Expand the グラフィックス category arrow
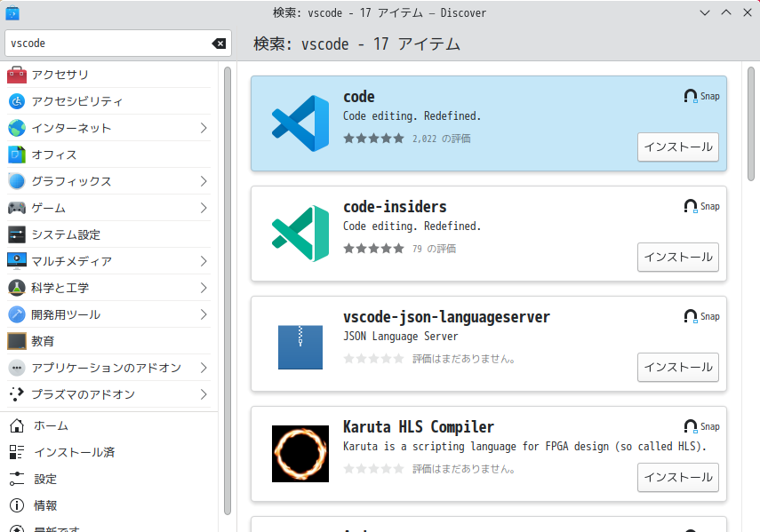This screenshot has height=532, width=760. click(204, 181)
